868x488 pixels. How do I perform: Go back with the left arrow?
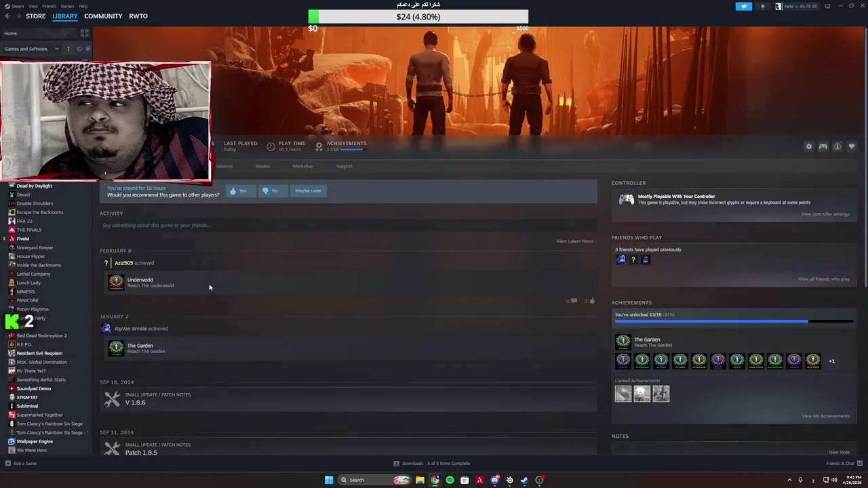coord(8,16)
